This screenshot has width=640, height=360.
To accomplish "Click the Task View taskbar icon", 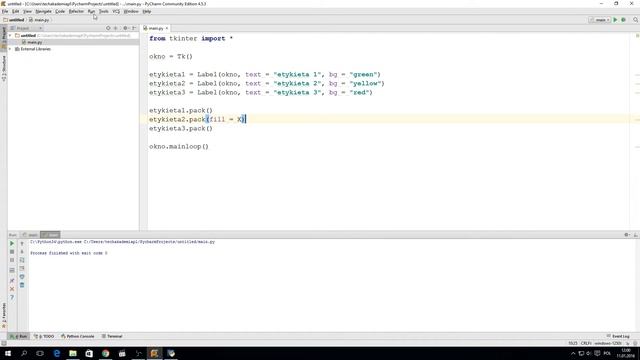I will point(40,353).
